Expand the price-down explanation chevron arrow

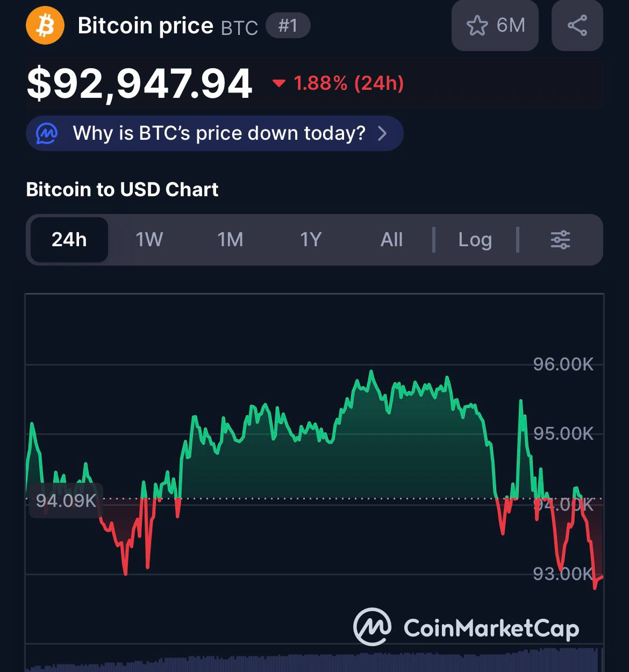point(382,133)
